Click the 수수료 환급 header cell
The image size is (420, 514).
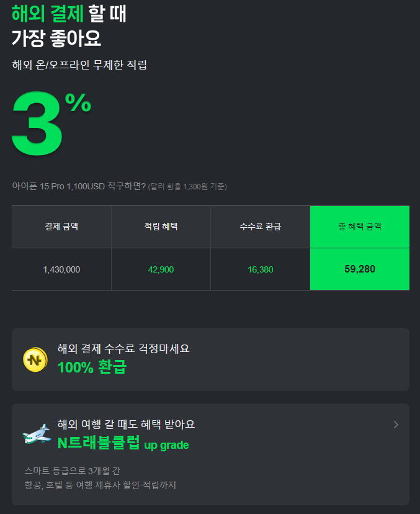pyautogui.click(x=260, y=227)
